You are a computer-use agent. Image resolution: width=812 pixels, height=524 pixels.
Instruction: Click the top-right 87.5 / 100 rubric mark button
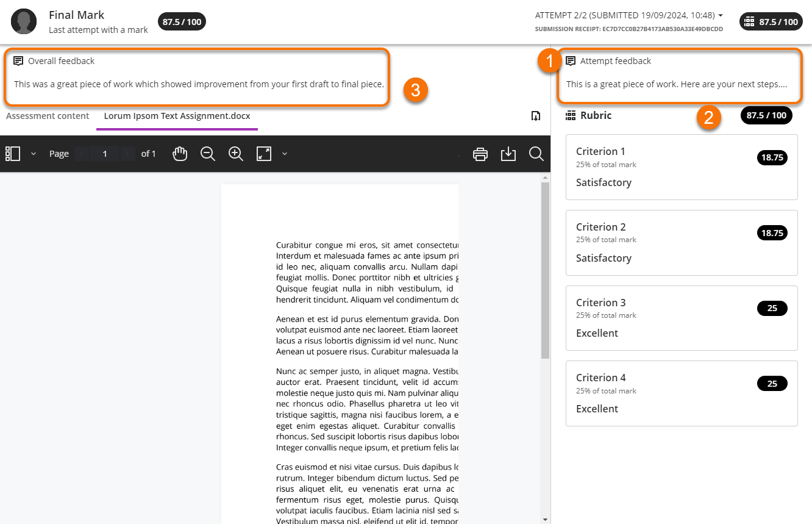pos(771,22)
